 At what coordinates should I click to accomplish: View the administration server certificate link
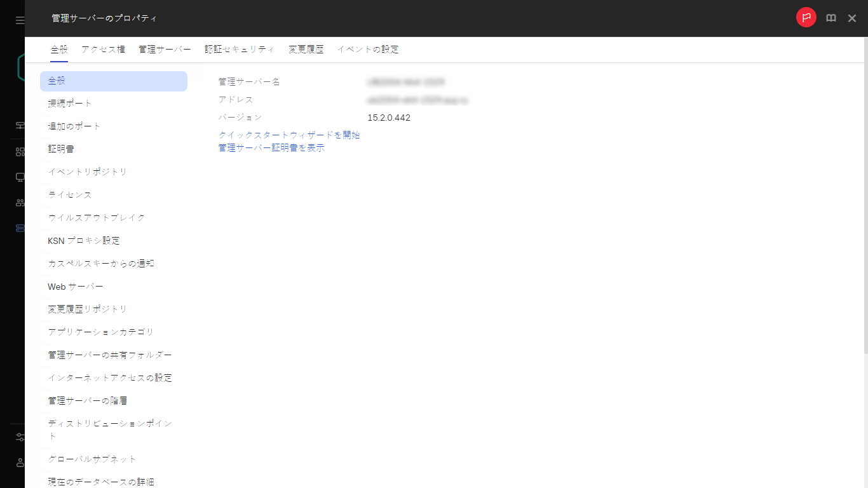(271, 147)
